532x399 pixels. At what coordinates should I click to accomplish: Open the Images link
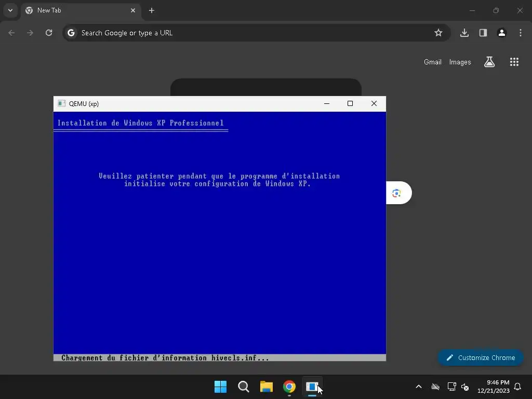point(460,62)
